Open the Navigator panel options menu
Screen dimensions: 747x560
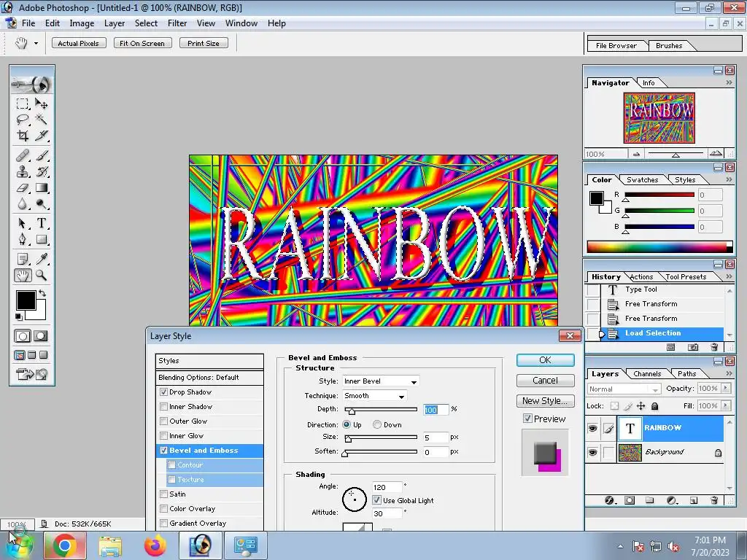[x=729, y=83]
